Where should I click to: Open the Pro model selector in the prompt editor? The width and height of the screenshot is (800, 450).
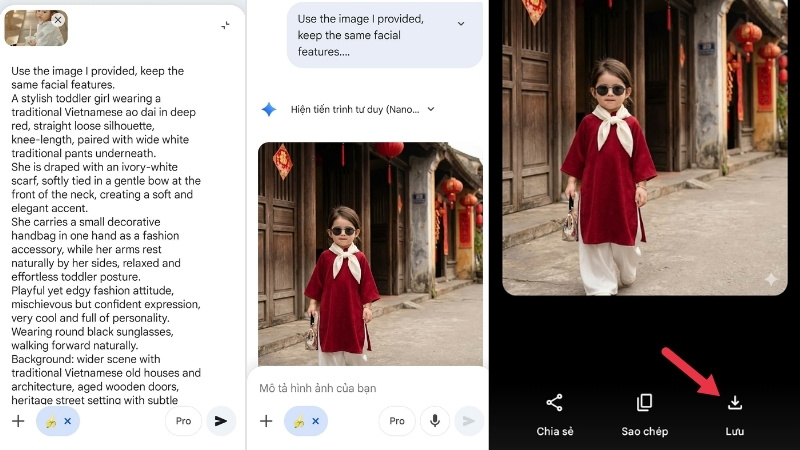(x=183, y=421)
